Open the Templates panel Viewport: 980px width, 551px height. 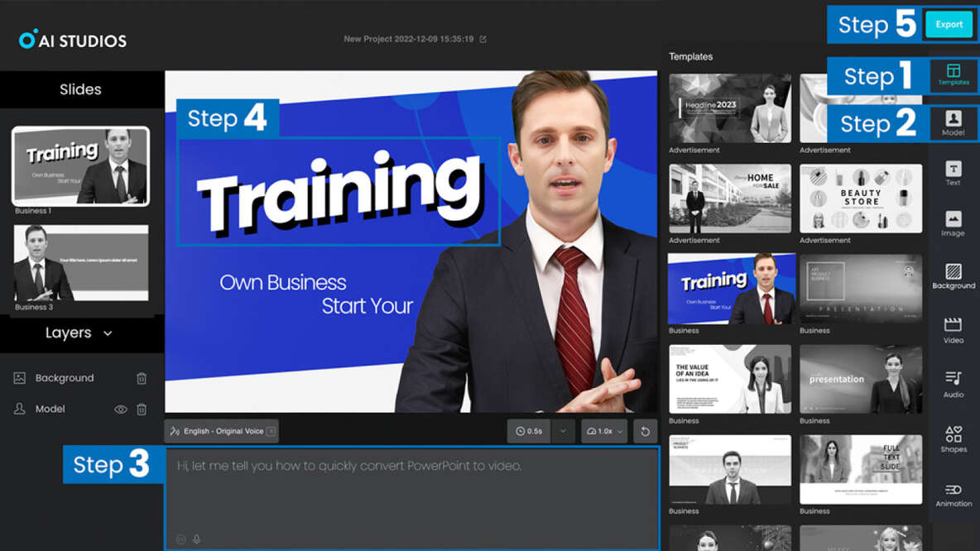coord(954,76)
